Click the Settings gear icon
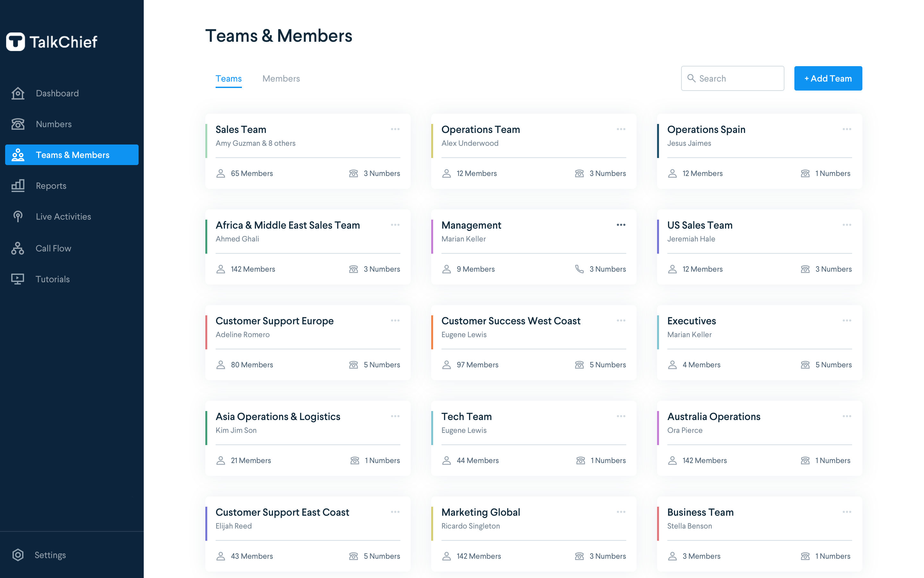Image resolution: width=924 pixels, height=578 pixels. tap(18, 555)
